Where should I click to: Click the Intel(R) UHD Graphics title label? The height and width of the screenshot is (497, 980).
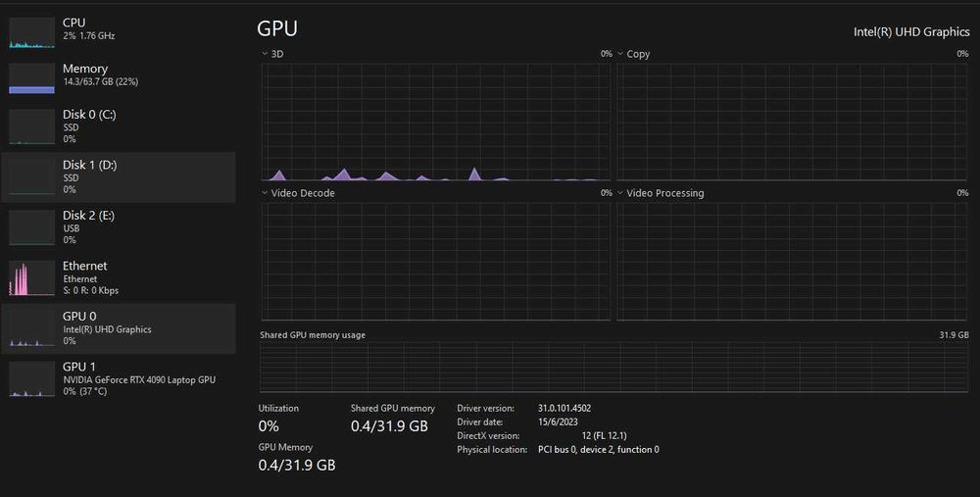point(911,31)
